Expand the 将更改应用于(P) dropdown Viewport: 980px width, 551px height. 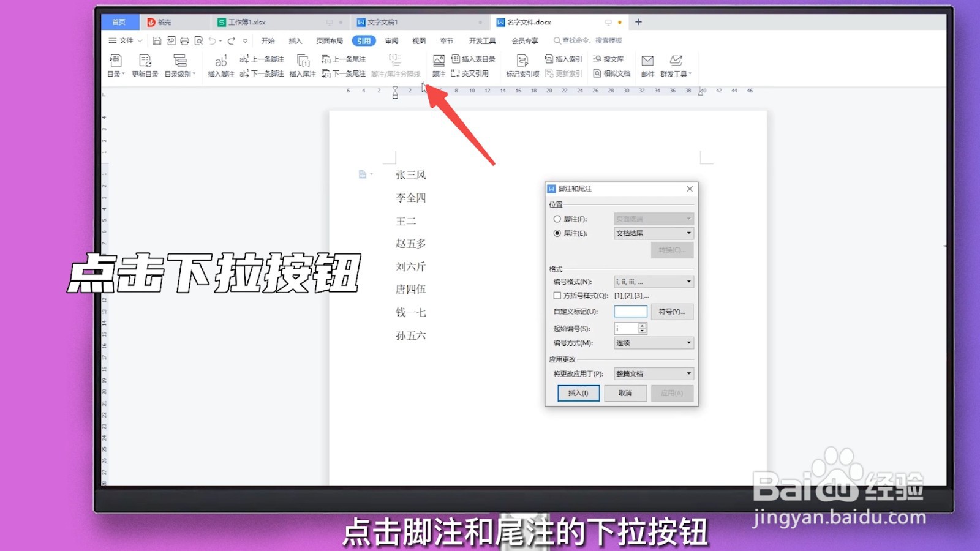pos(688,373)
